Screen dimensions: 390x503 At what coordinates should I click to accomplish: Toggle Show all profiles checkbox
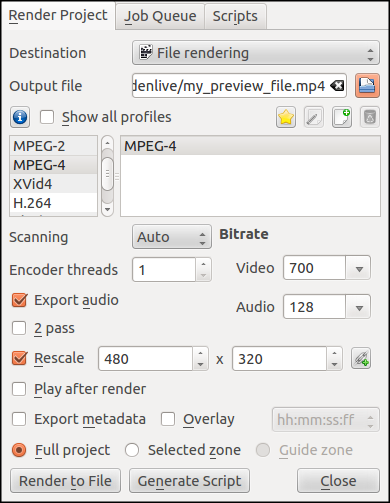click(x=47, y=117)
